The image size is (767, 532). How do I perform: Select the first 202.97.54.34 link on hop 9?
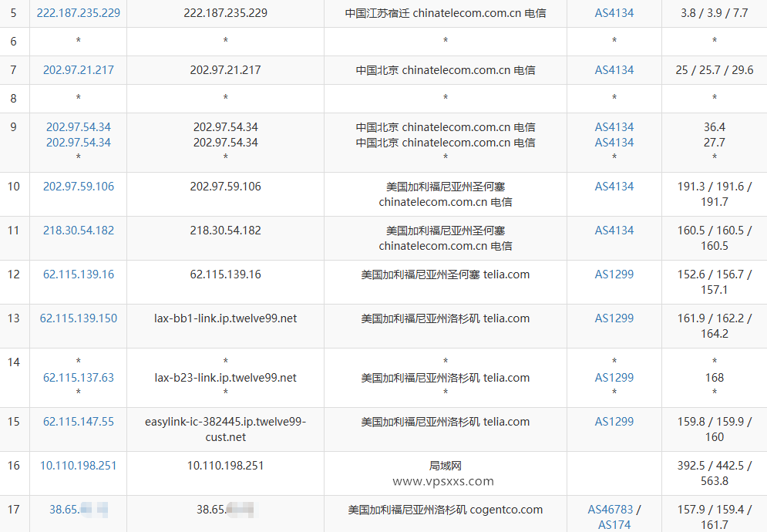pos(77,126)
